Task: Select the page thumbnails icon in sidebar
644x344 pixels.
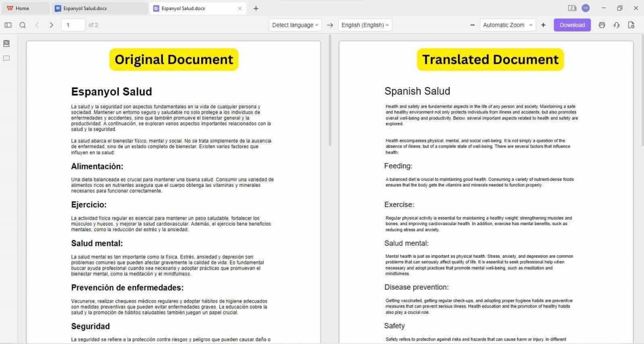Action: tap(7, 43)
